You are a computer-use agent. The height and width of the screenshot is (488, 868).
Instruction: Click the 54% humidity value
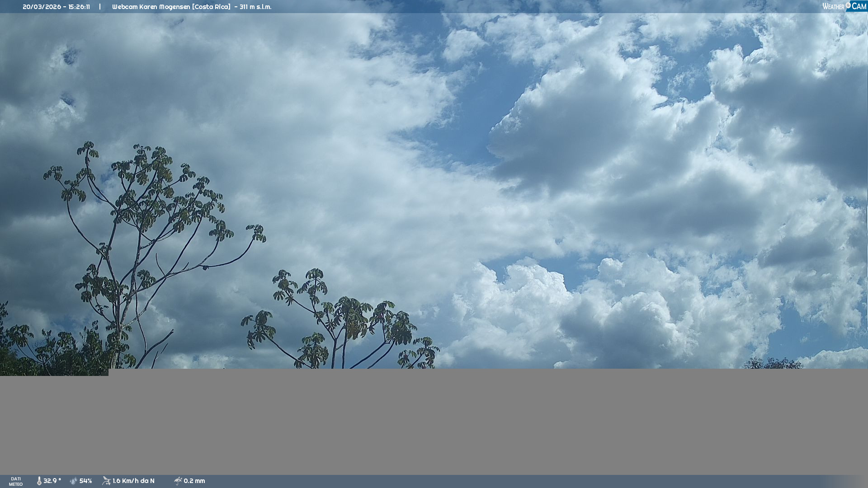[x=86, y=481]
